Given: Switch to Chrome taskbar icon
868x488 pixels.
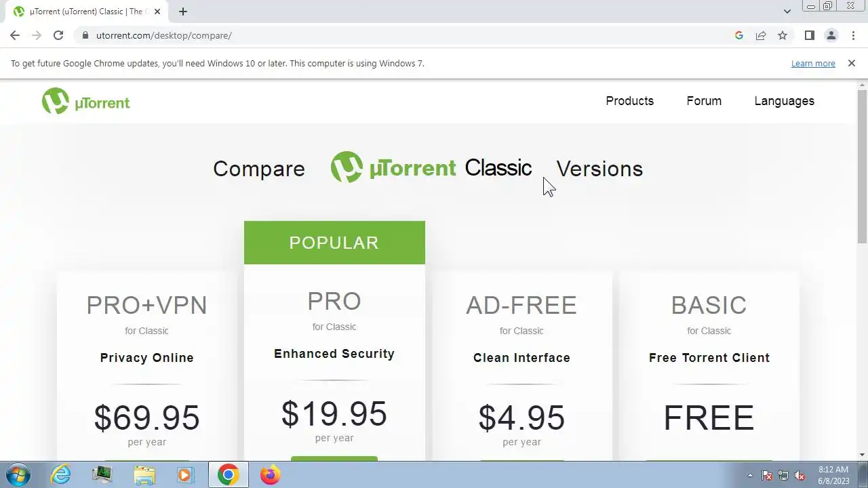Looking at the screenshot, I should (x=228, y=474).
